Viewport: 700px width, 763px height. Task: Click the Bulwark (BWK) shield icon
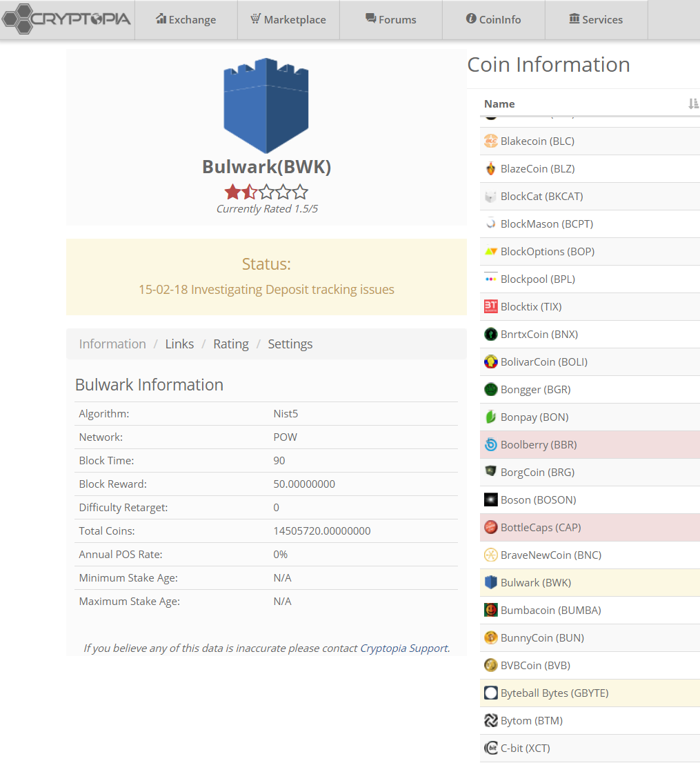[491, 582]
